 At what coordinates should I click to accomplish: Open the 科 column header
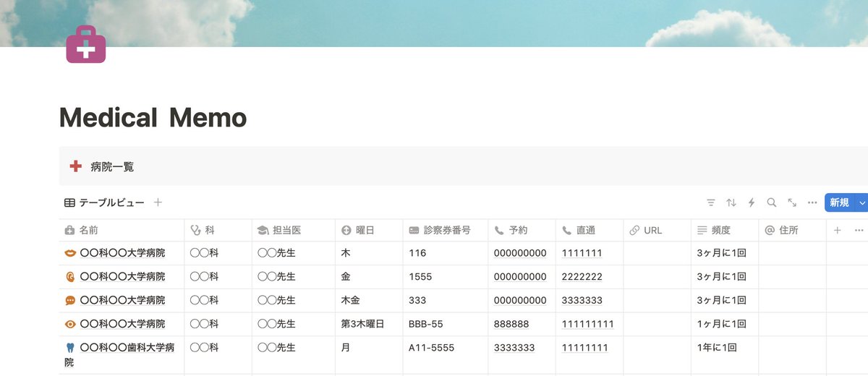(x=218, y=231)
